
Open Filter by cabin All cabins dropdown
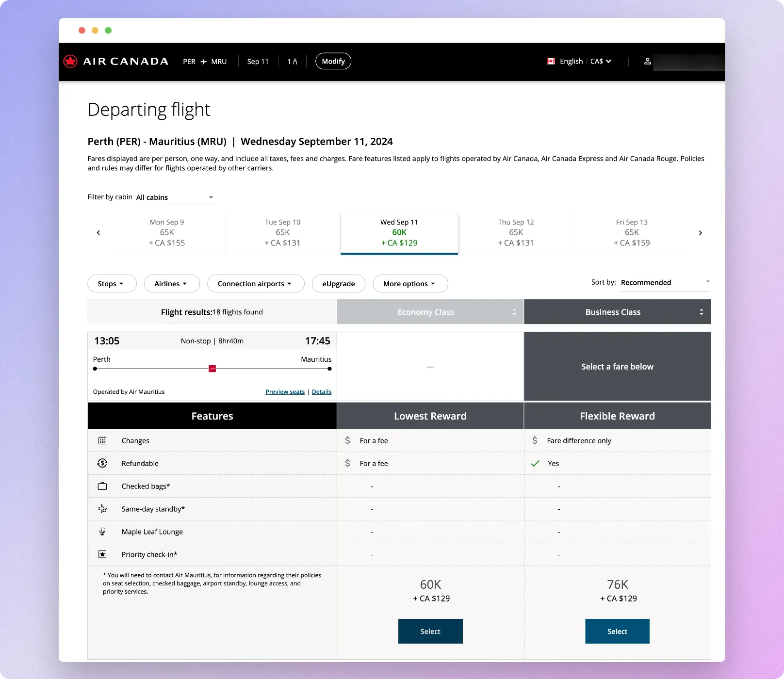click(x=175, y=197)
